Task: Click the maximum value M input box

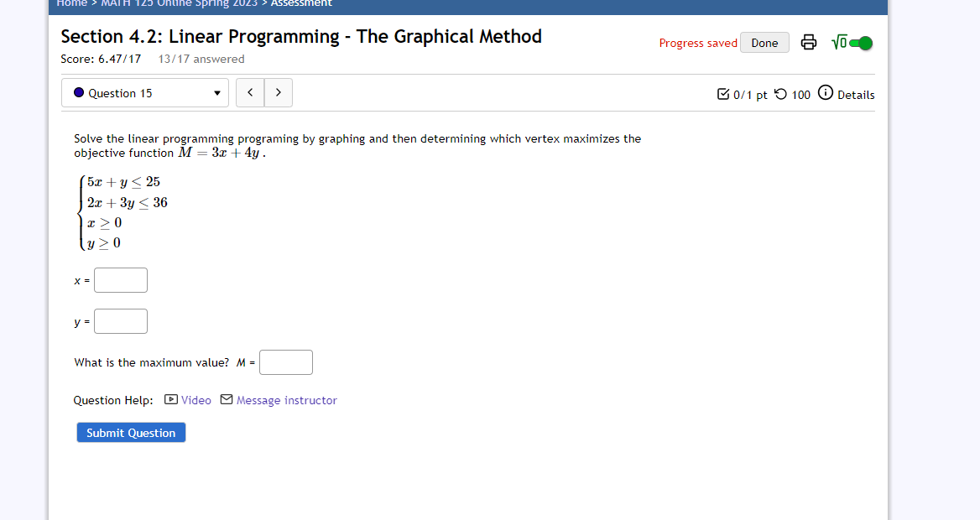Action: (x=285, y=362)
